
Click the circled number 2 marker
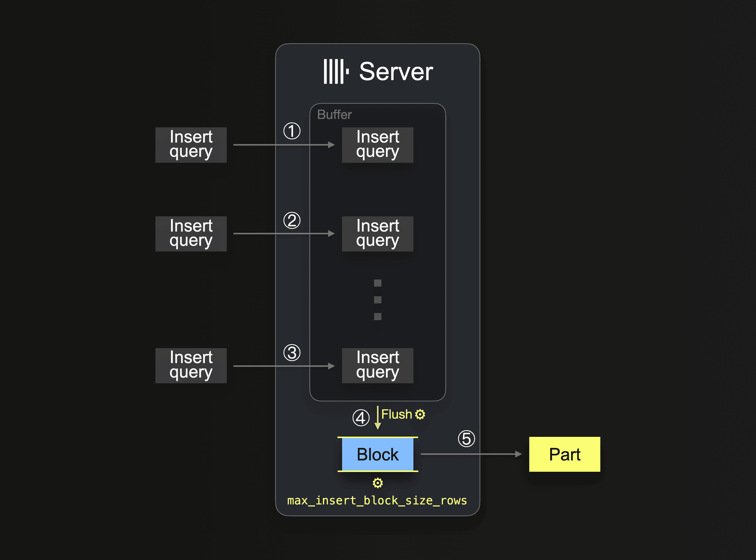tap(292, 221)
